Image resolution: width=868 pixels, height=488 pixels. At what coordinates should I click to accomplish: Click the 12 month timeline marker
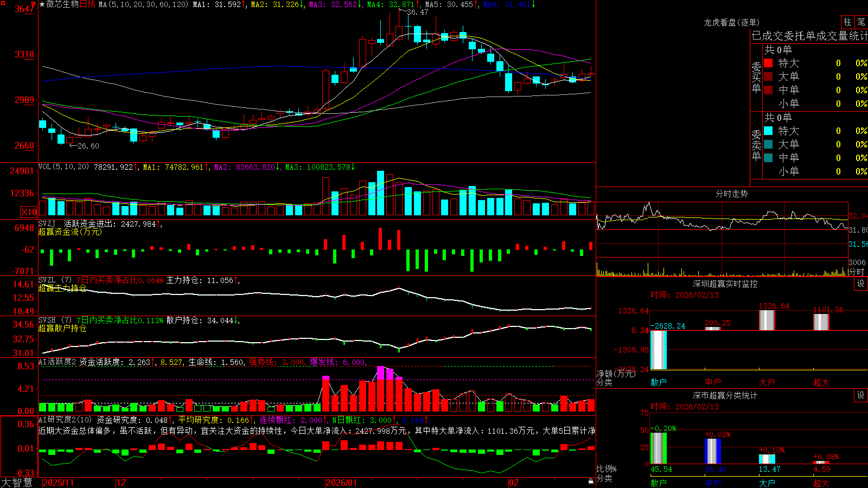pos(122,483)
